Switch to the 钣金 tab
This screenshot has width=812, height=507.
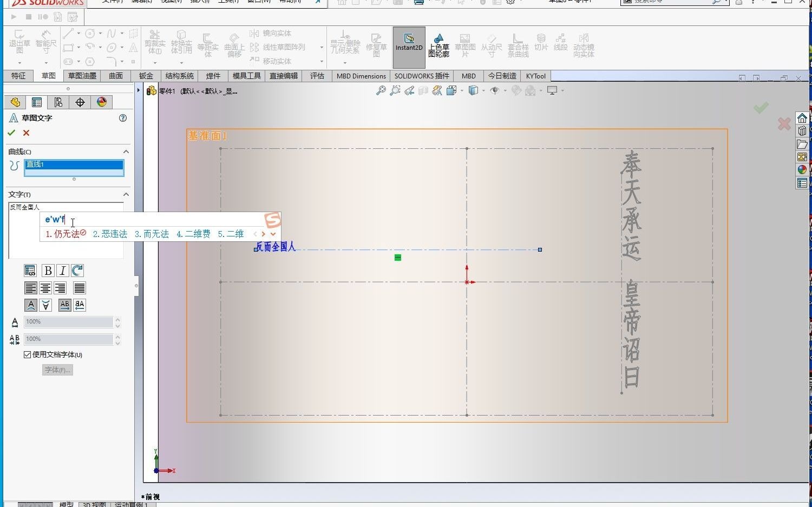pos(146,76)
